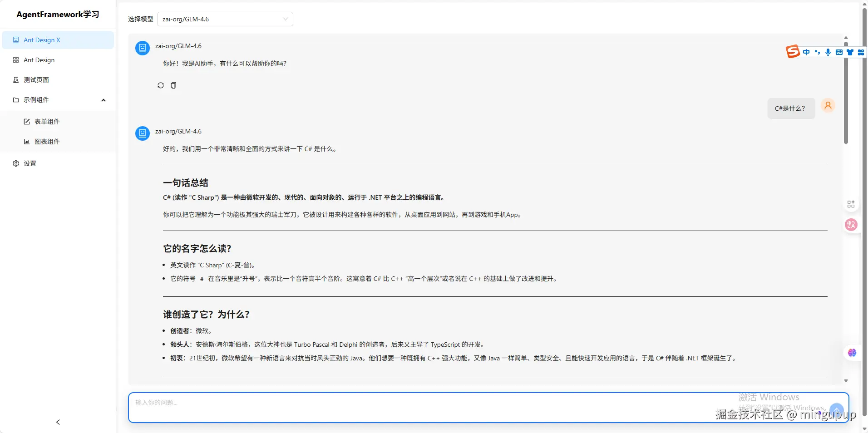
Task: Click the bullet '英文读作 "C Sharp"'
Action: point(213,265)
